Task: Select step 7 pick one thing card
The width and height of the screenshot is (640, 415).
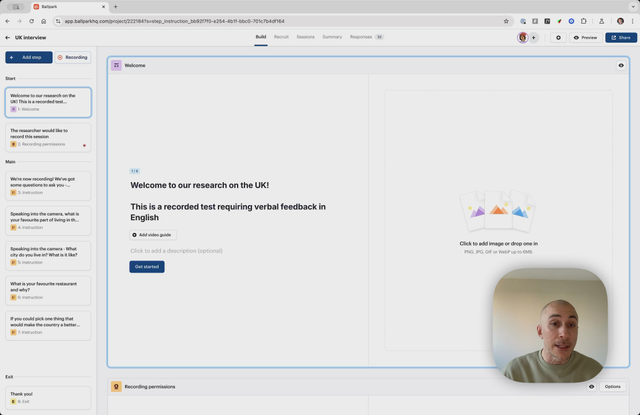Action: click(x=48, y=325)
